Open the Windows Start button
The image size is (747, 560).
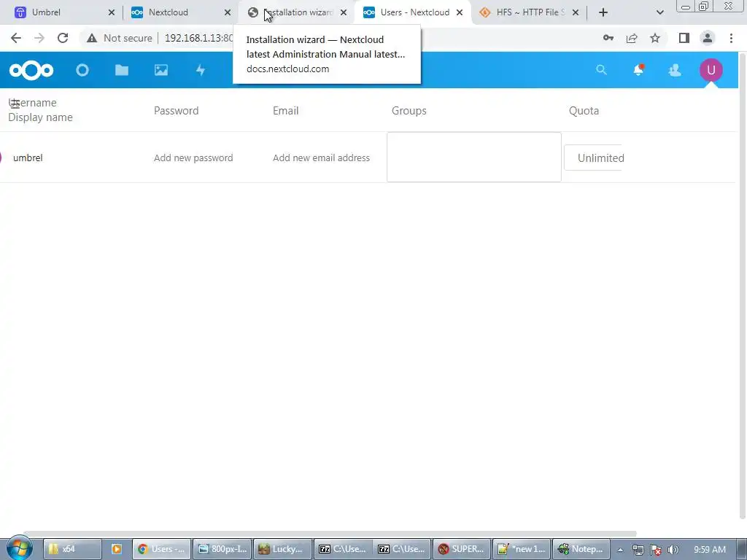click(19, 548)
